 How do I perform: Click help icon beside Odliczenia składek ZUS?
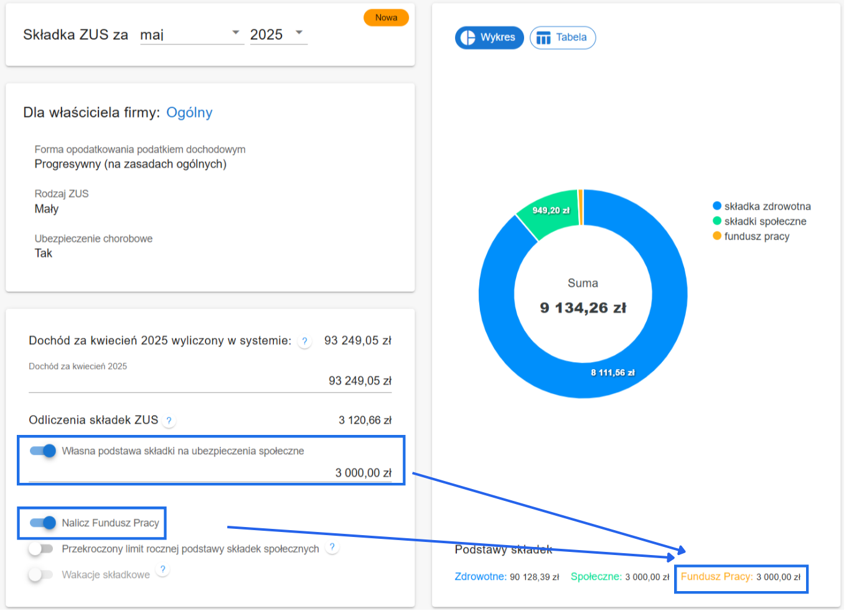pos(169,421)
